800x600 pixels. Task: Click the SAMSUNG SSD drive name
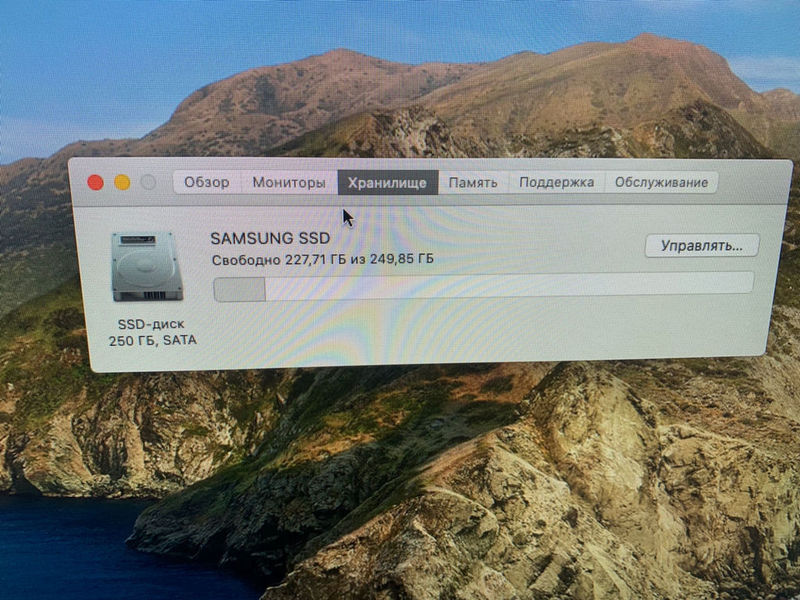tap(267, 239)
